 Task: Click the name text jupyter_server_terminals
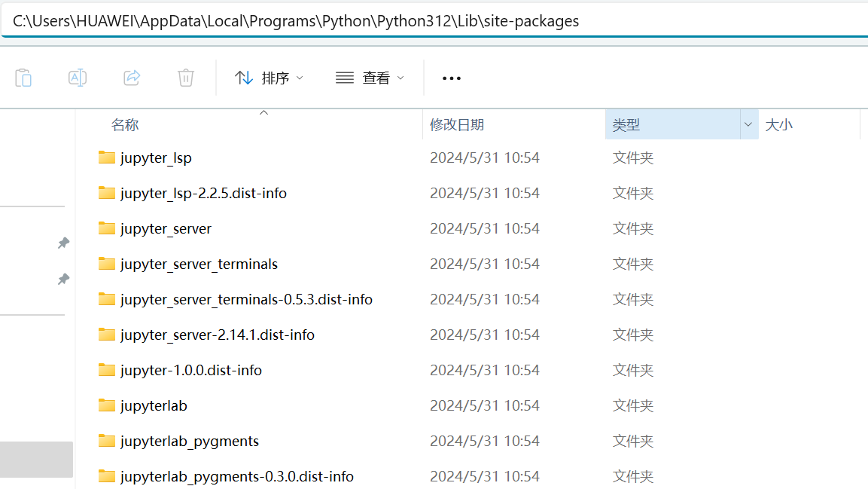199,264
